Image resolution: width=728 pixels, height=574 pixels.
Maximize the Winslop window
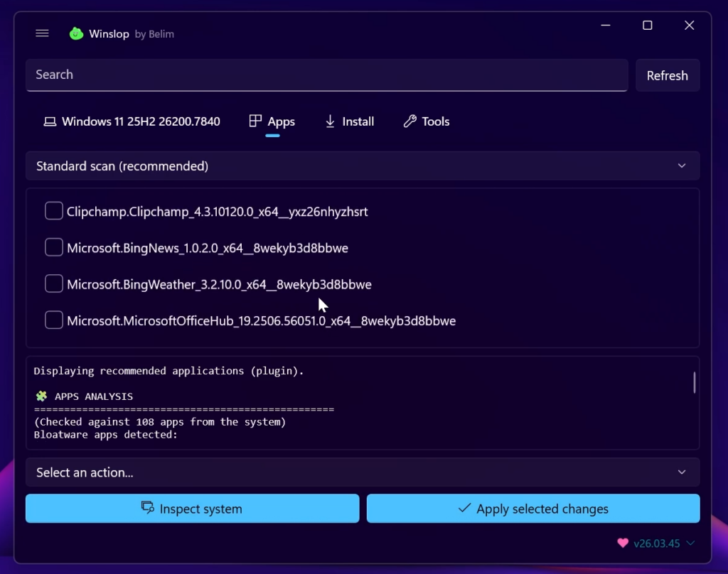point(647,26)
